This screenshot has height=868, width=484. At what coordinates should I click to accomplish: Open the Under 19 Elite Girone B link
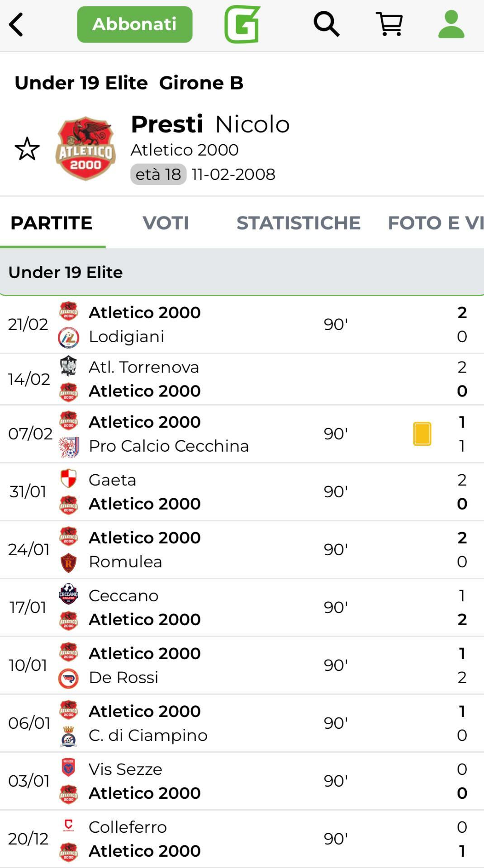tap(129, 83)
